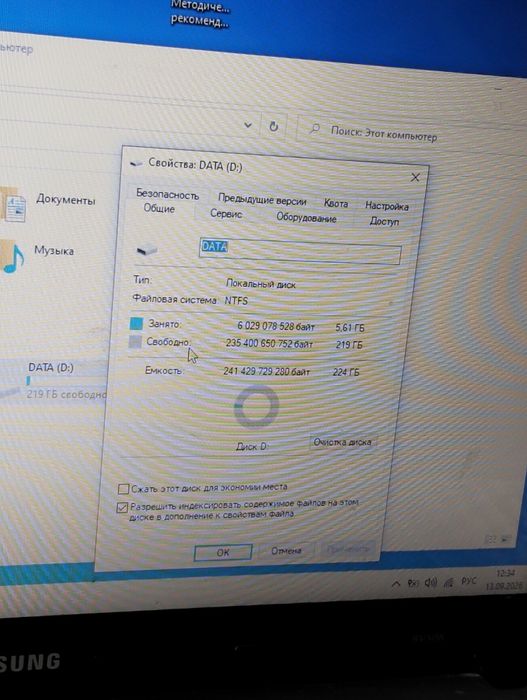Switch to the Общие tab
Image resolution: width=527 pixels, height=700 pixels.
pyautogui.click(x=159, y=208)
